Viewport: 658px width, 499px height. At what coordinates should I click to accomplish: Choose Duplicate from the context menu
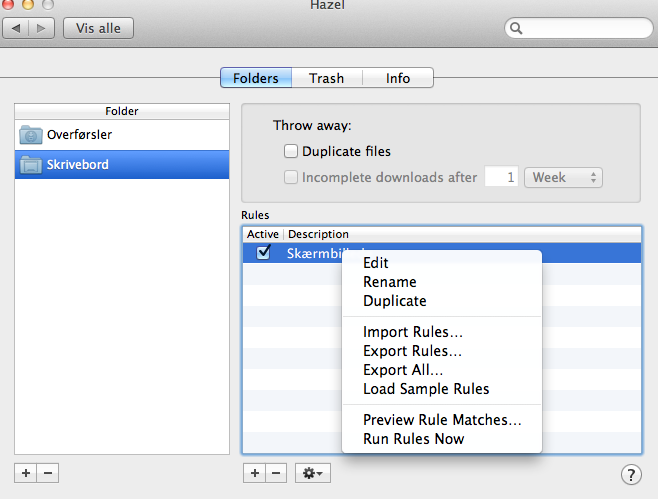click(442, 300)
